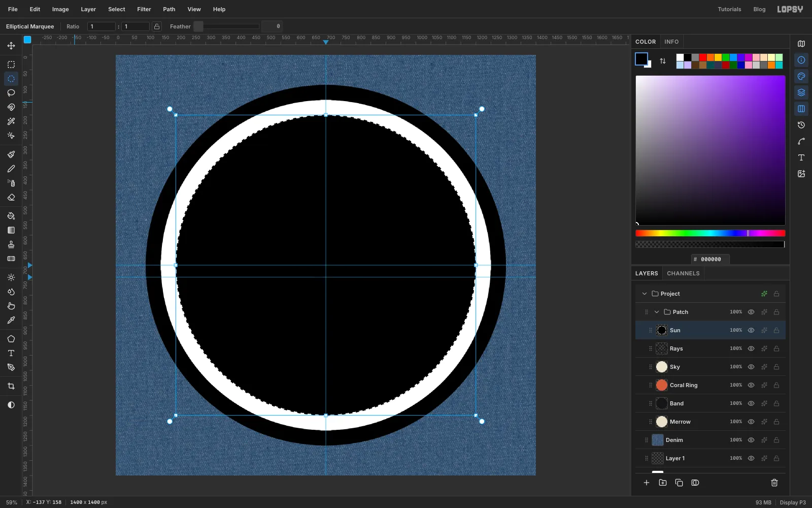Viewport: 812px width, 508px height.
Task: Open the Filter menu
Action: [144, 9]
